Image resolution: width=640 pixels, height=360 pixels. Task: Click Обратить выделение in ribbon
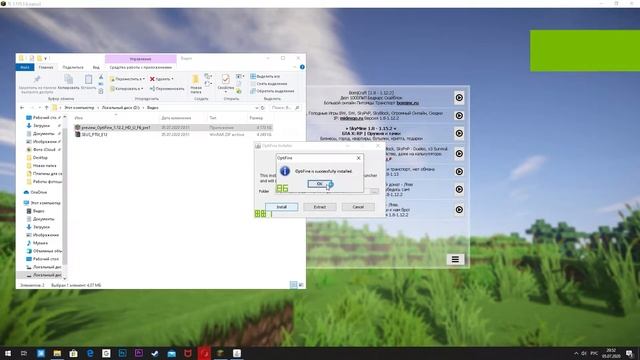click(x=272, y=91)
